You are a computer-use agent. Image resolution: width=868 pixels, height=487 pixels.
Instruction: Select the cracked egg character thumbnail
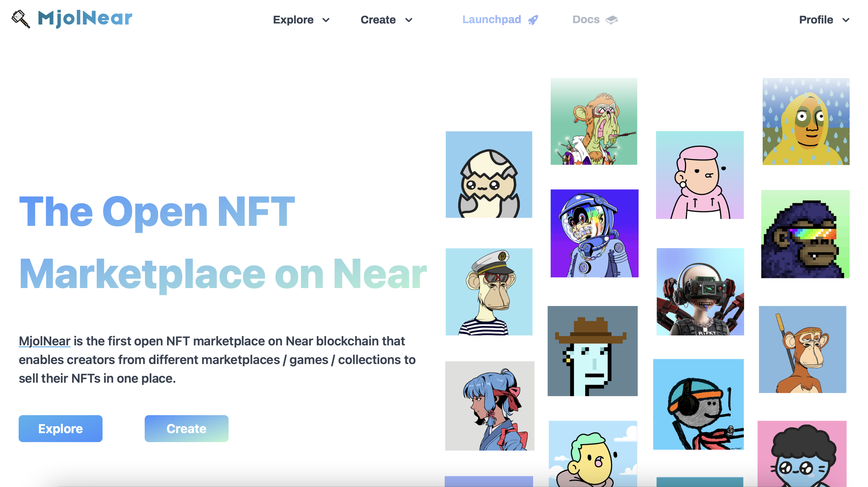tap(489, 174)
